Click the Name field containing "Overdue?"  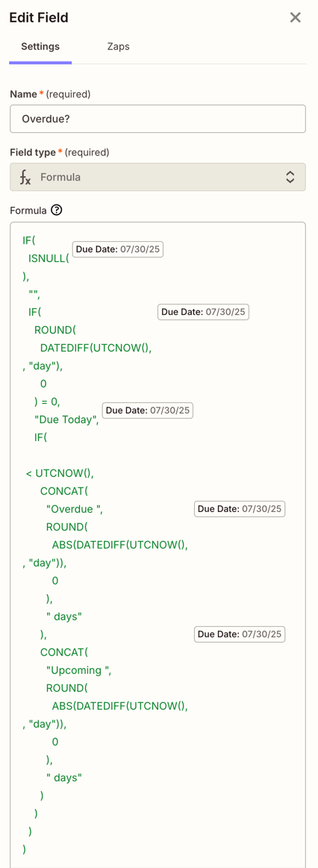click(158, 119)
